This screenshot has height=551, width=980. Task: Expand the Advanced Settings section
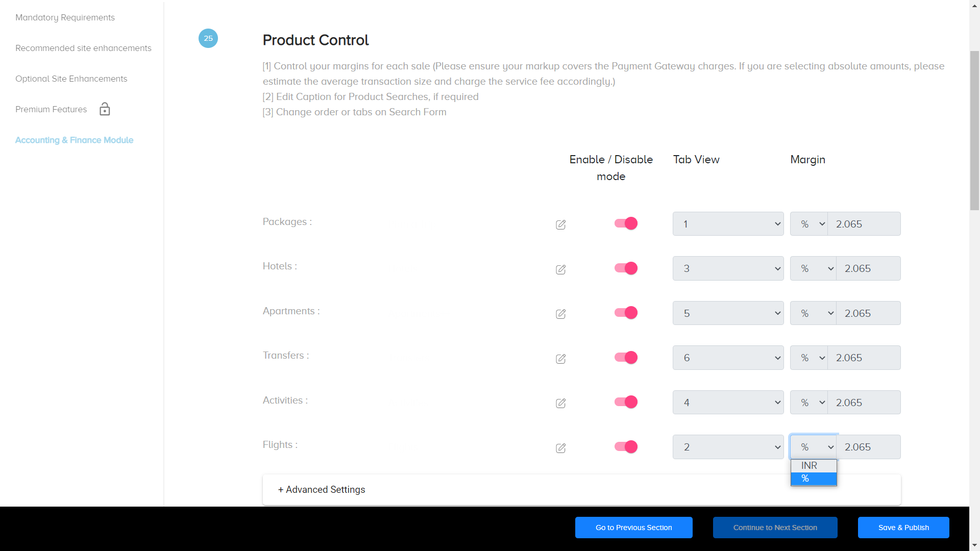[x=322, y=490]
